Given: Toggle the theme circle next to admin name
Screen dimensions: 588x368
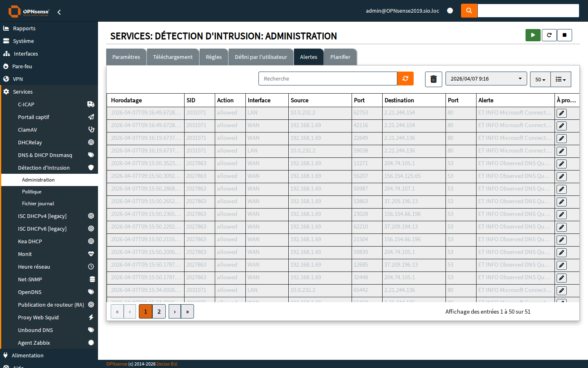Looking at the screenshot, I should click(x=450, y=11).
